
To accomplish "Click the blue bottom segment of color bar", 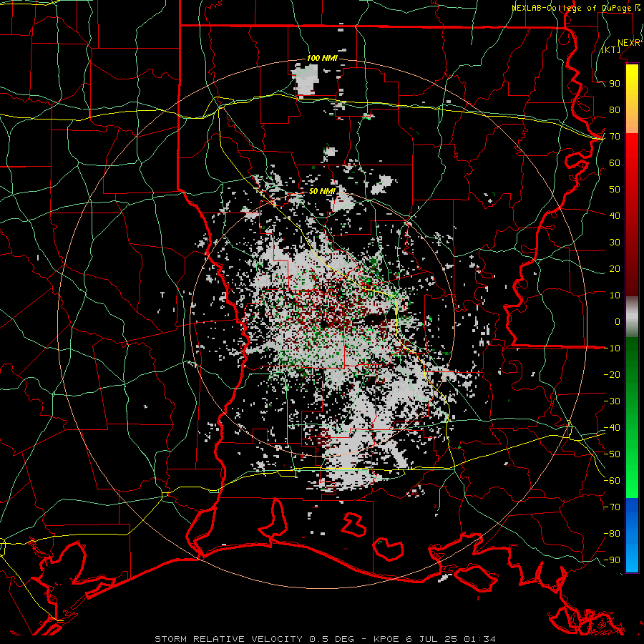I will (x=632, y=535).
